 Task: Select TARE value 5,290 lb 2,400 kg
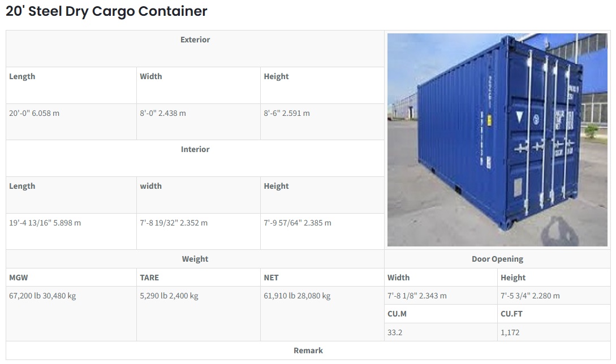pyautogui.click(x=169, y=296)
